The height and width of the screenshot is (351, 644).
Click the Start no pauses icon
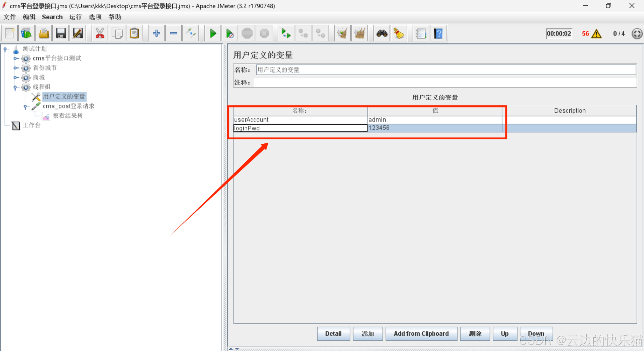tap(230, 33)
